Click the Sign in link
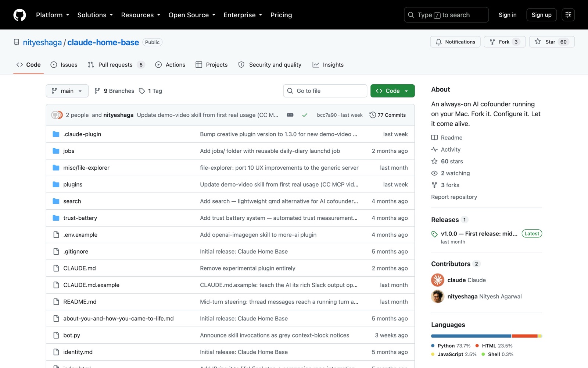Viewport: 588px width, 368px height. pos(508,15)
